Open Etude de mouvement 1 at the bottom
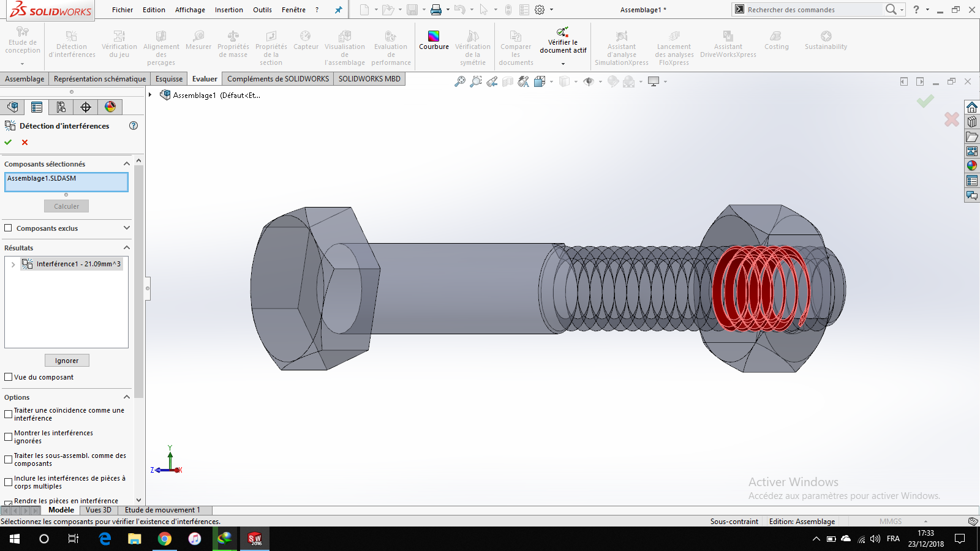This screenshot has height=551, width=980. [162, 509]
